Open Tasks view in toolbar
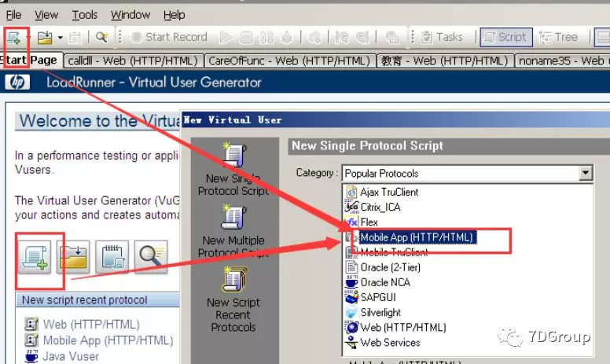610x364 pixels. 443,37
